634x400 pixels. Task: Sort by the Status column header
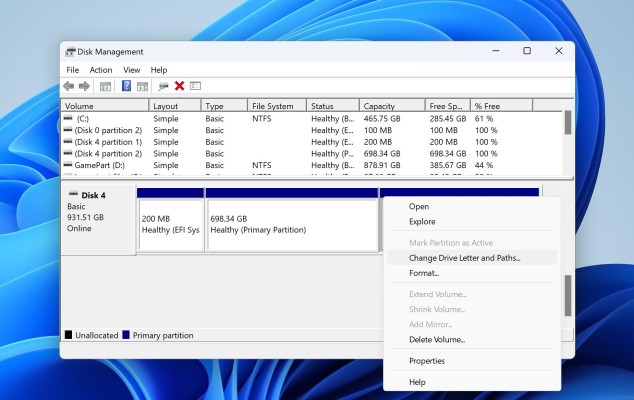(333, 106)
